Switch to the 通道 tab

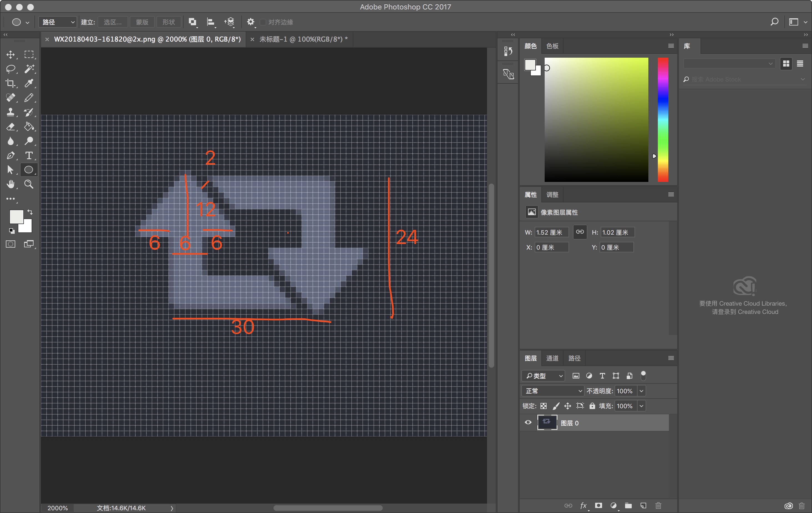click(552, 358)
